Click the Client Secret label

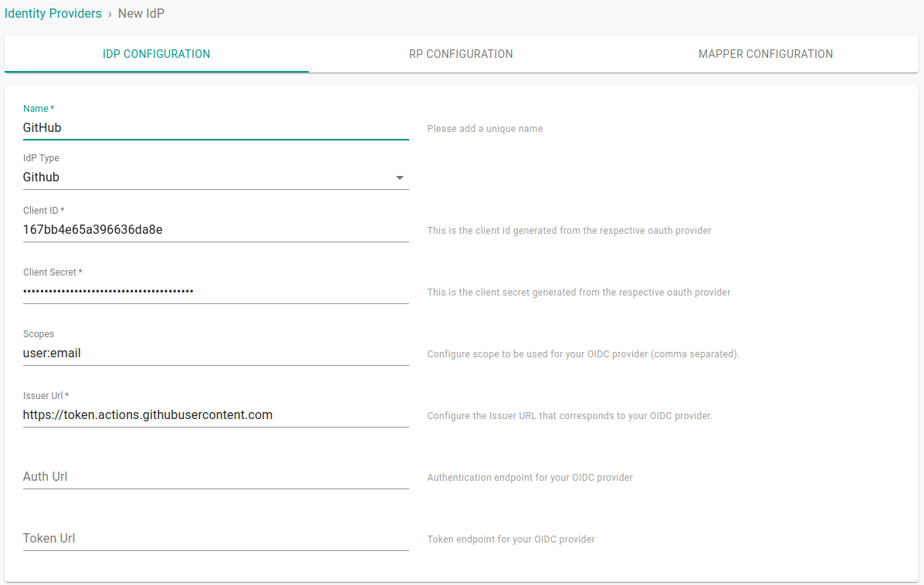tap(52, 272)
